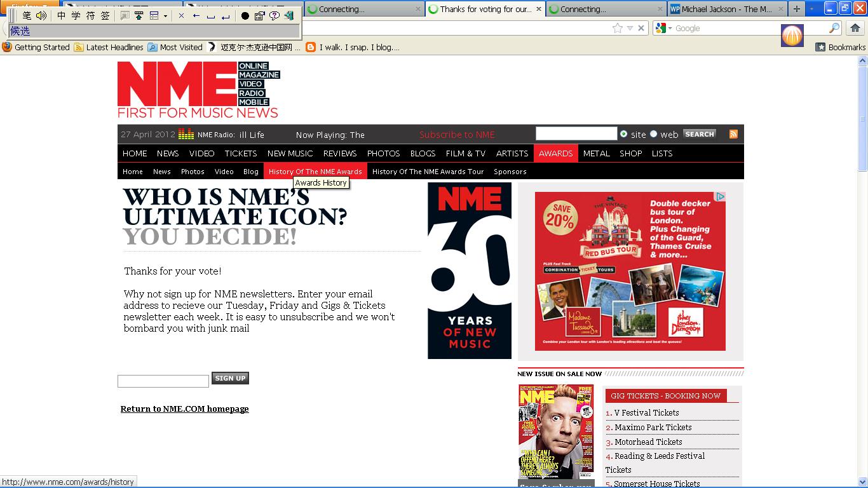Open the dropdown arrow beside the location bar star

click(x=630, y=28)
